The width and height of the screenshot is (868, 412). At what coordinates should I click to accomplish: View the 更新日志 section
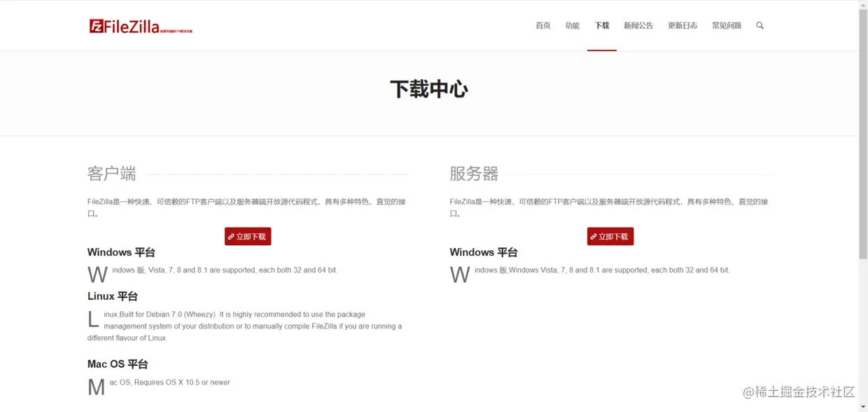pos(682,25)
